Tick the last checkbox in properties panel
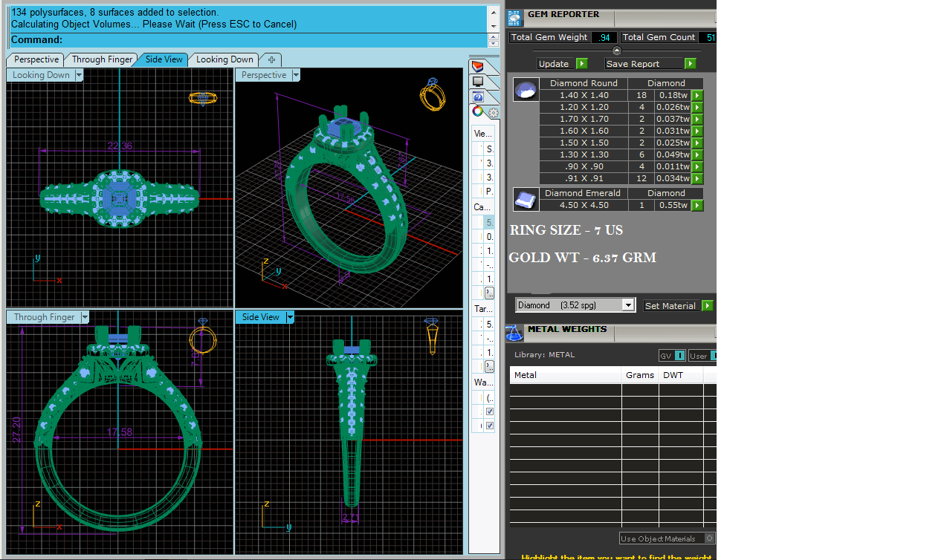The height and width of the screenshot is (560, 947). point(489,426)
